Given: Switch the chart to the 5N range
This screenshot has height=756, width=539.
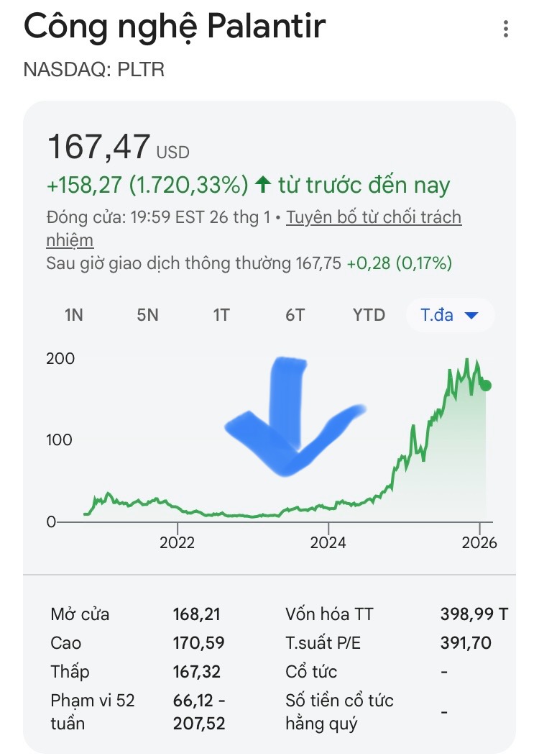Looking at the screenshot, I should (147, 315).
